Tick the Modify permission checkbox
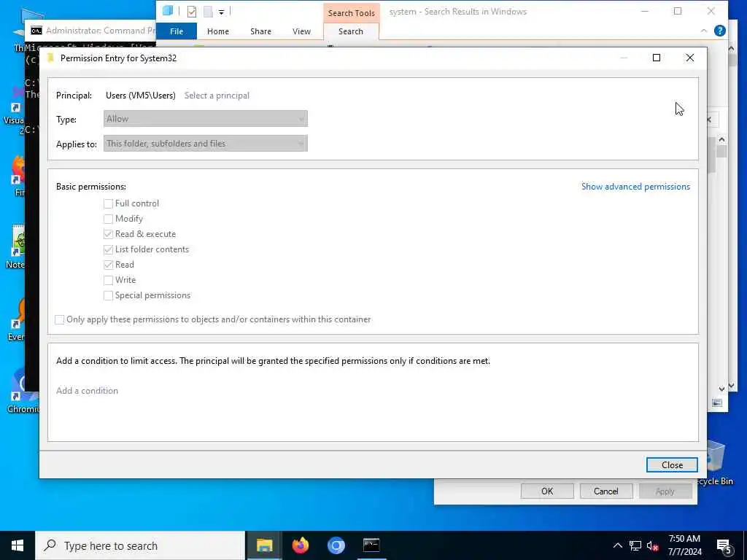Viewport: 747px width, 560px height. 108,219
